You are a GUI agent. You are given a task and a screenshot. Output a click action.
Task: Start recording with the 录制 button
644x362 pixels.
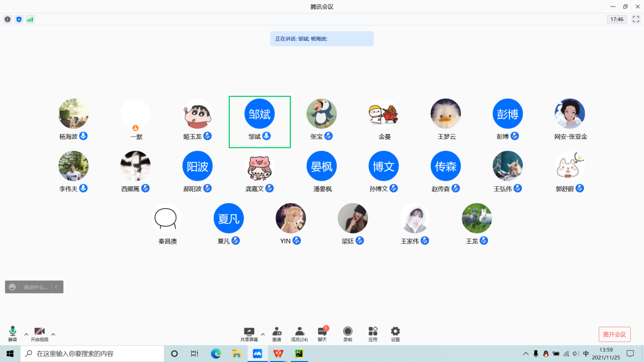coord(348,334)
